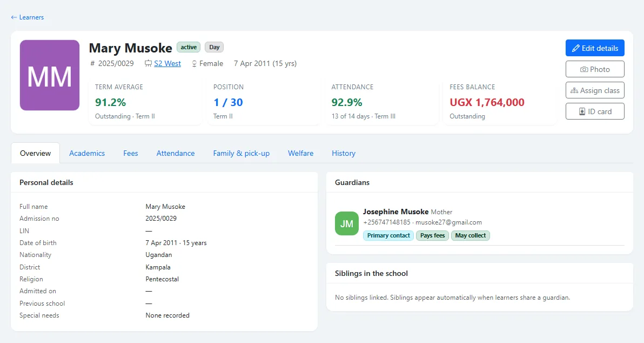
Task: Click the active status badge
Action: pyautogui.click(x=189, y=47)
